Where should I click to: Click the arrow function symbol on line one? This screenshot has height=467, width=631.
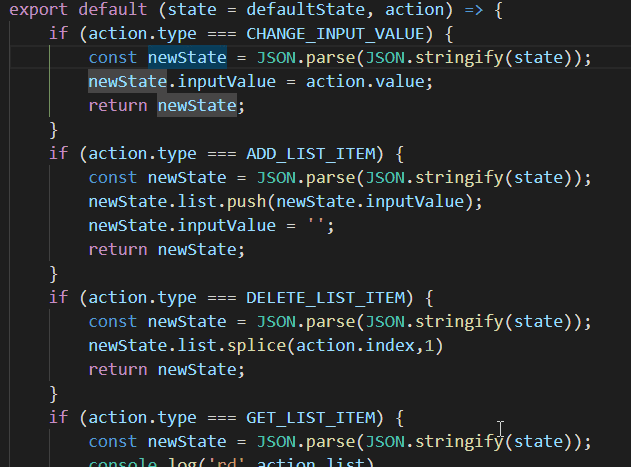pyautogui.click(x=473, y=9)
